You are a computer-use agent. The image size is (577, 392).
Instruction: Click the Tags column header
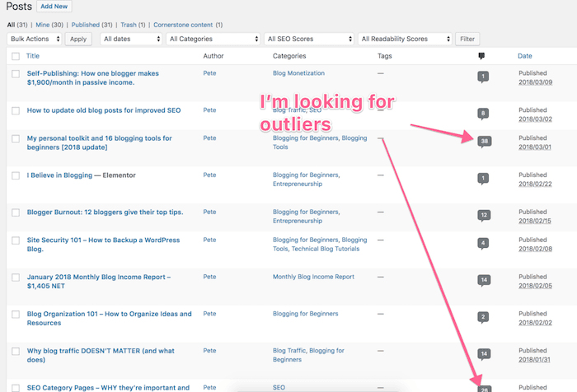[x=385, y=56]
